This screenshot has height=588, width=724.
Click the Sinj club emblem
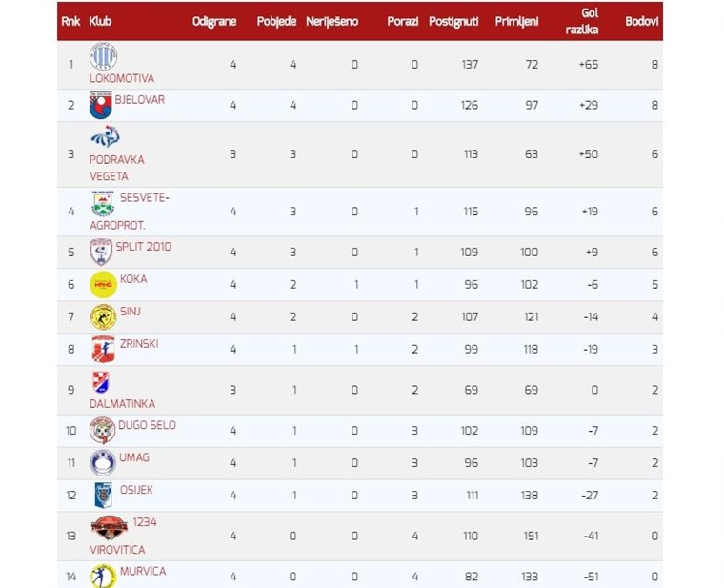tap(103, 317)
